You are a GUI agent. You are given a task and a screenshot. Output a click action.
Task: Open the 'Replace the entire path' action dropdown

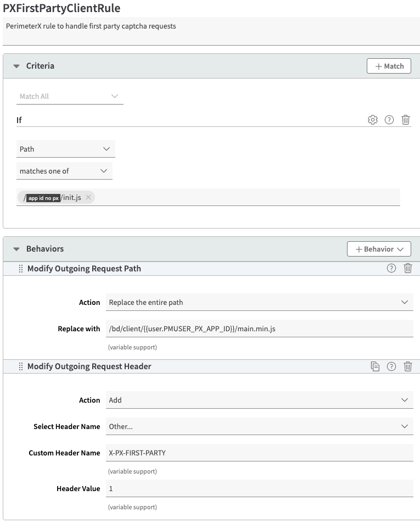click(259, 302)
